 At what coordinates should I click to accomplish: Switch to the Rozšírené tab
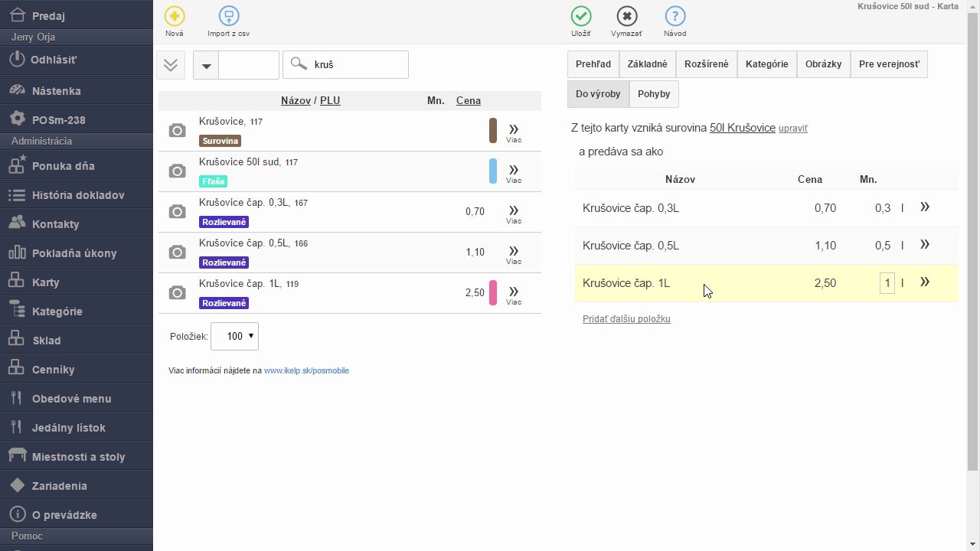click(707, 64)
